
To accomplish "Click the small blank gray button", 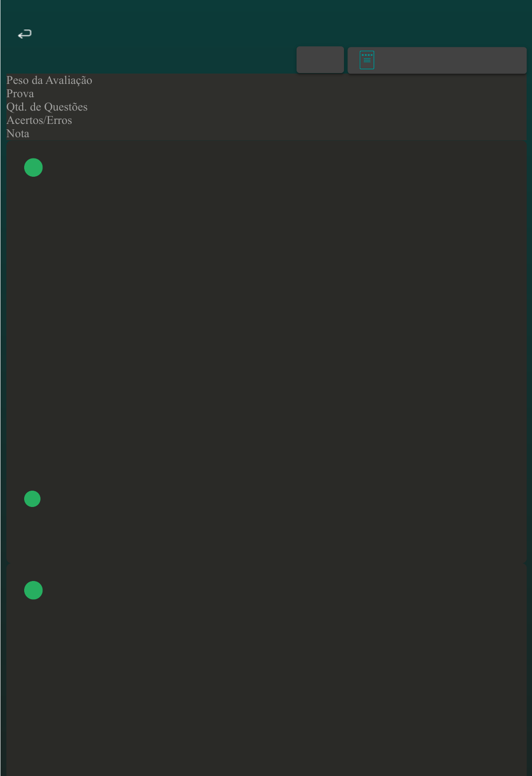I will 320,60.
